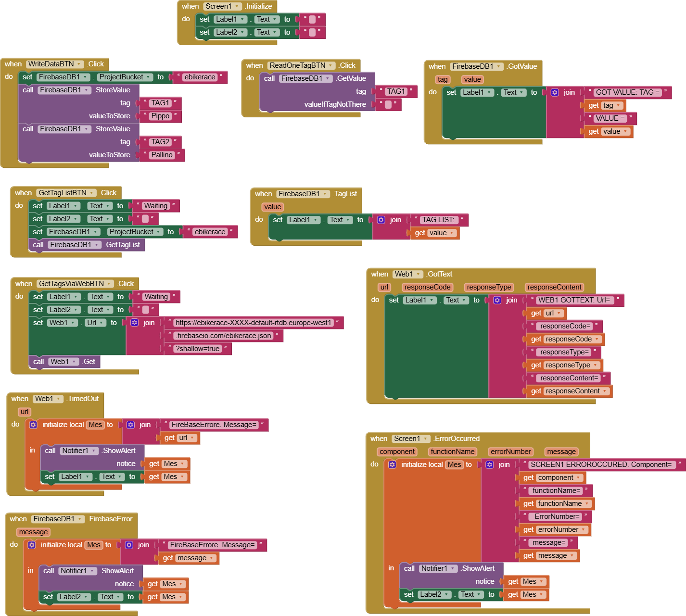Open the gear on the Web1 Url join block
Image resolution: width=686 pixels, height=616 pixels.
[135, 323]
